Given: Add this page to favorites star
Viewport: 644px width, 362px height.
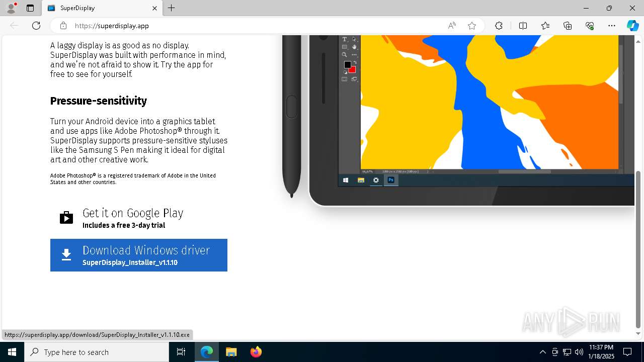Looking at the screenshot, I should coord(472,26).
